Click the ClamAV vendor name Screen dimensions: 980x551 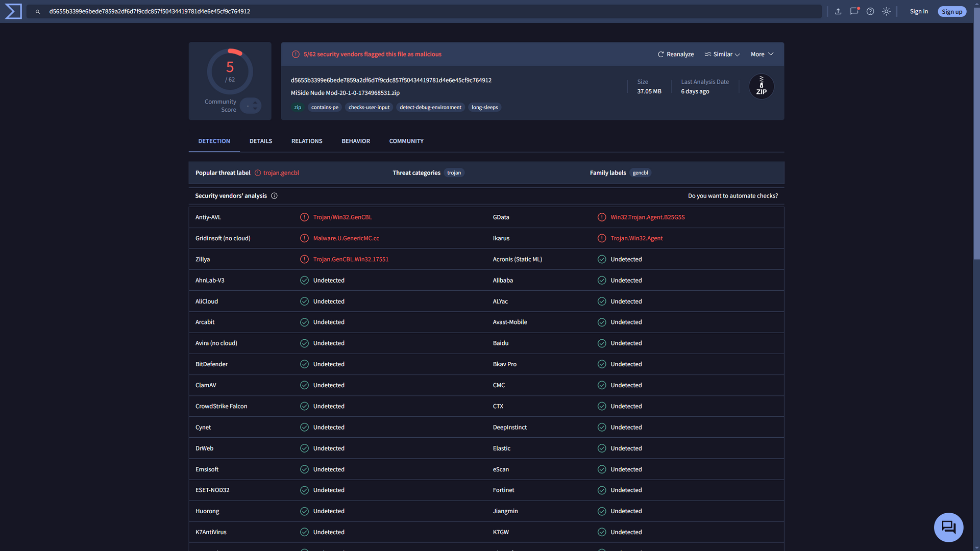[x=206, y=385]
